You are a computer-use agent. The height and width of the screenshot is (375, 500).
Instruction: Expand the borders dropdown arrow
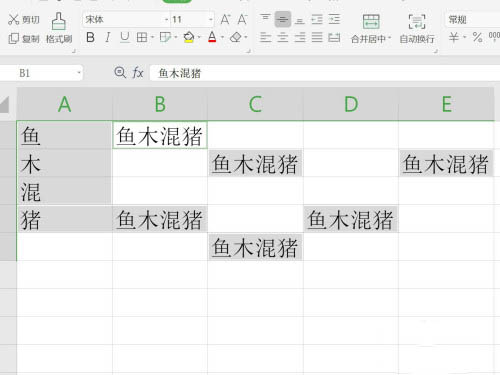[x=152, y=37]
